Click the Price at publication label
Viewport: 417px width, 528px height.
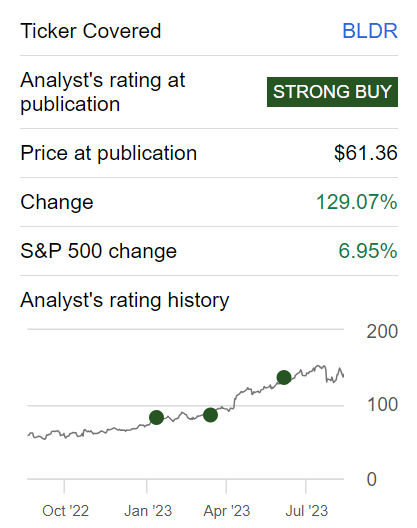tap(108, 153)
